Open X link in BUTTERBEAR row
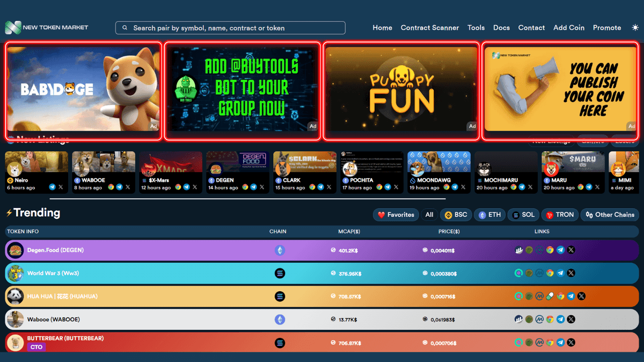Viewport: 644px width, 362px height. click(571, 342)
